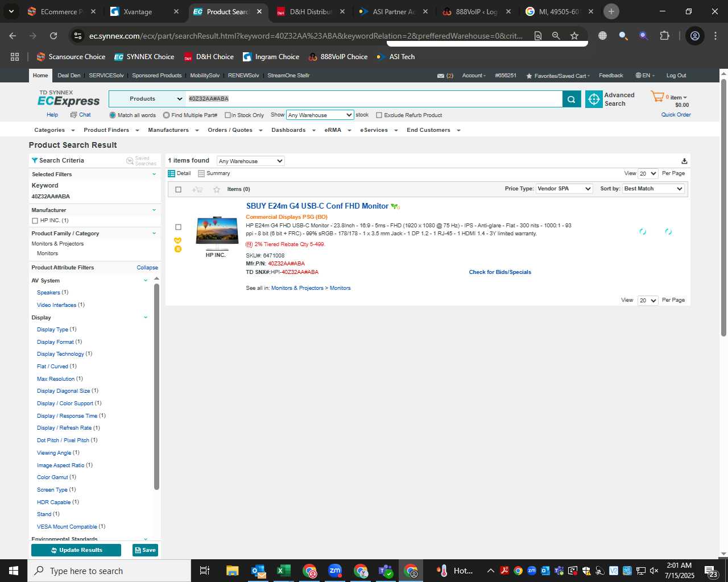Open browser extensions puzzle icon
The width and height of the screenshot is (728, 582).
point(664,36)
